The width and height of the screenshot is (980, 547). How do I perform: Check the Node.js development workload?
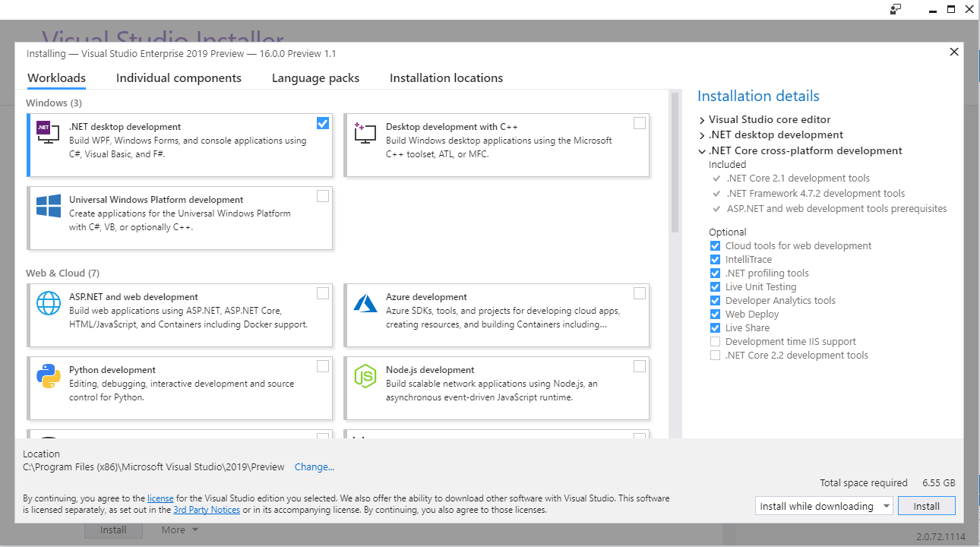[640, 366]
